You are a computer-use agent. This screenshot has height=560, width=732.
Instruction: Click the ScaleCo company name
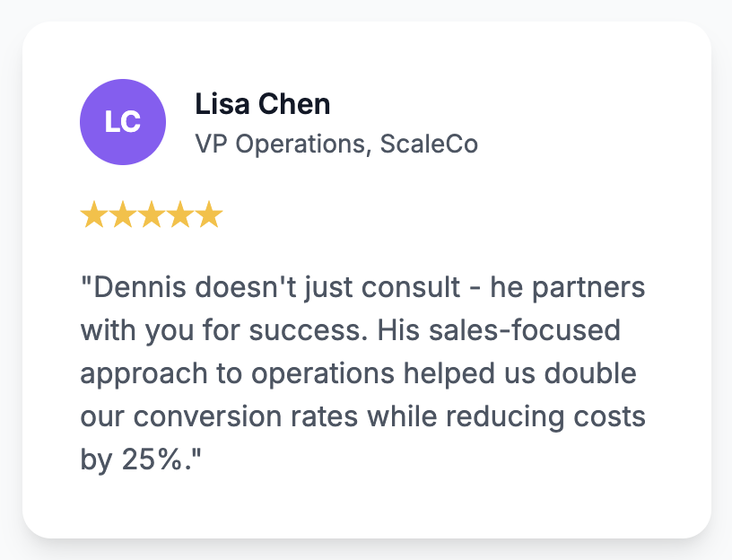pos(429,144)
